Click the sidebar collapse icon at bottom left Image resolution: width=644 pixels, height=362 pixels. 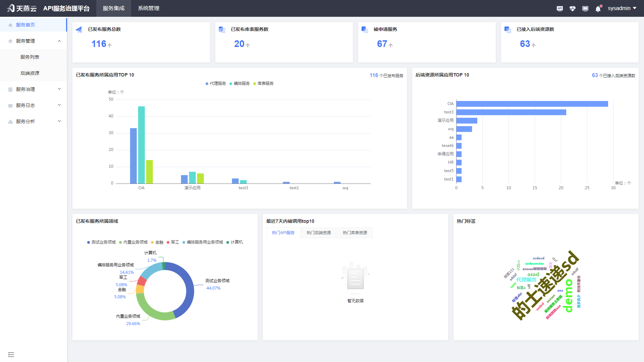[x=11, y=354]
